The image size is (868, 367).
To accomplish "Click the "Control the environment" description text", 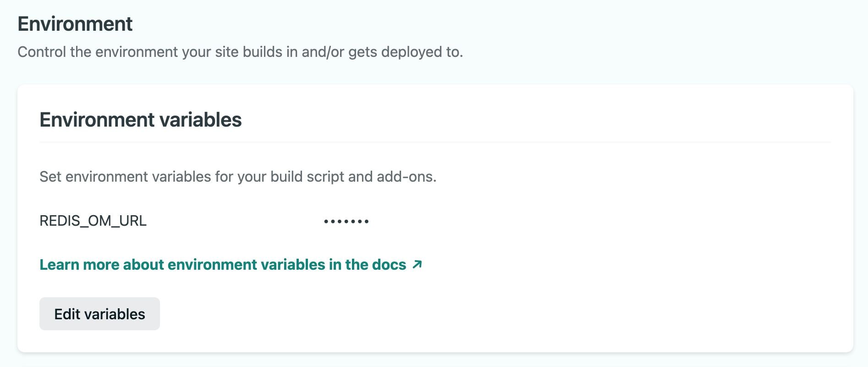I will (240, 52).
